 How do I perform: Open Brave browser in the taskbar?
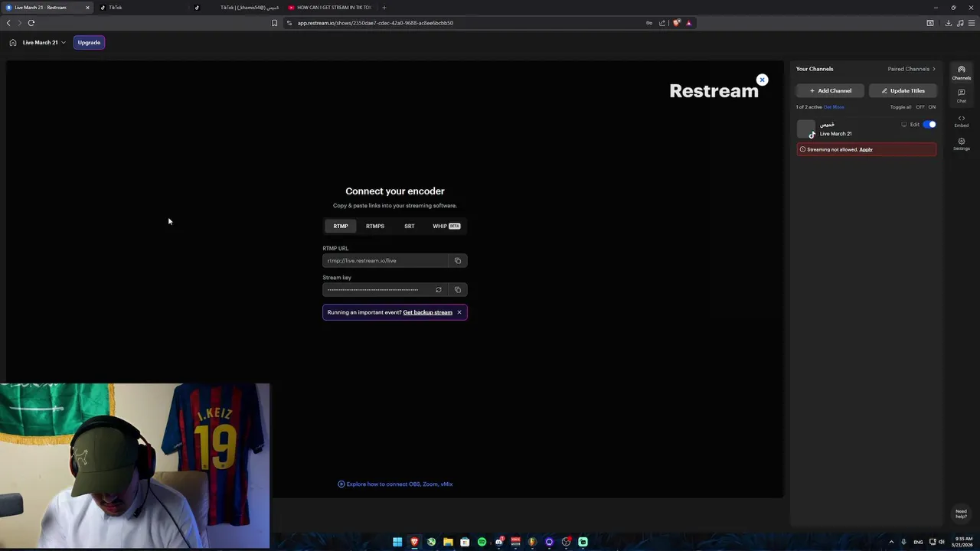coord(414,542)
